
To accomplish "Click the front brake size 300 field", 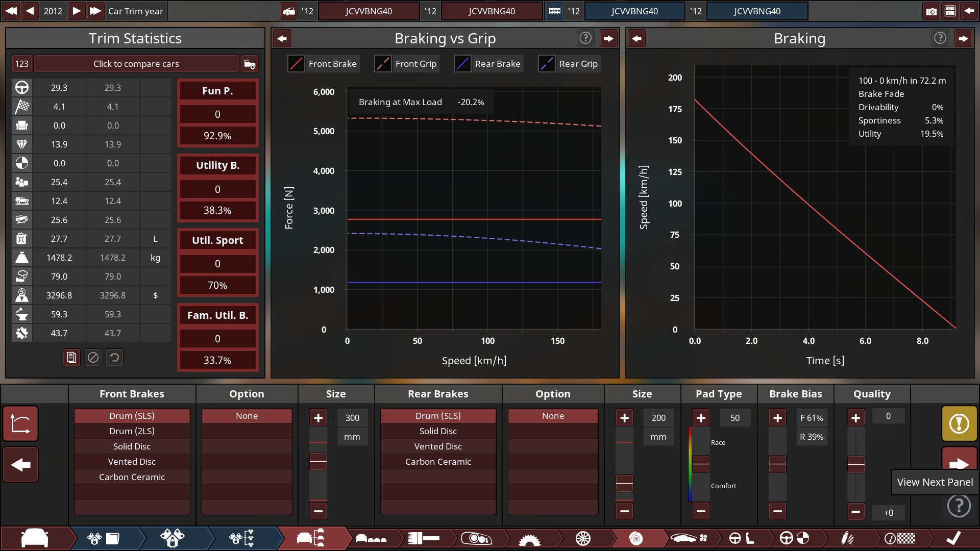I will (352, 418).
